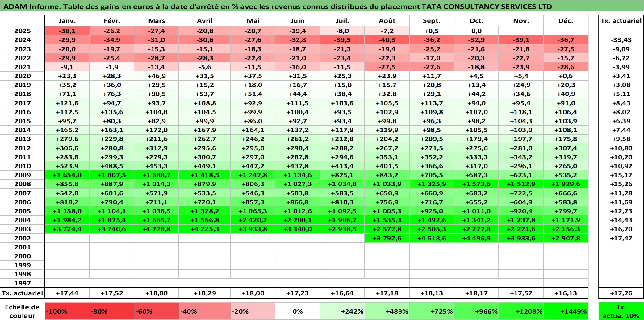The image size is (644, 320).
Task: Click the -40% color scale swatch
Action: tap(205, 311)
